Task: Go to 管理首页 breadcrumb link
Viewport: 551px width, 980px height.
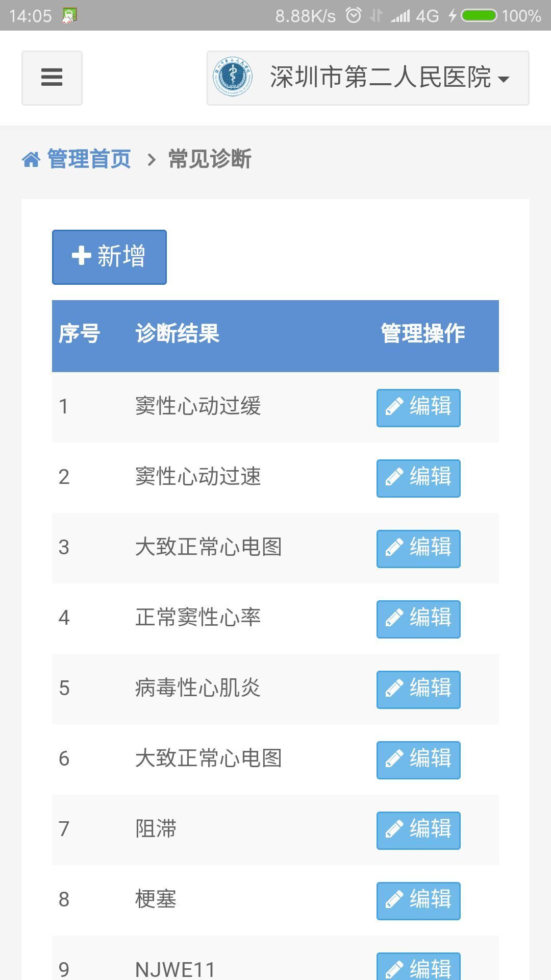Action: pyautogui.click(x=89, y=159)
